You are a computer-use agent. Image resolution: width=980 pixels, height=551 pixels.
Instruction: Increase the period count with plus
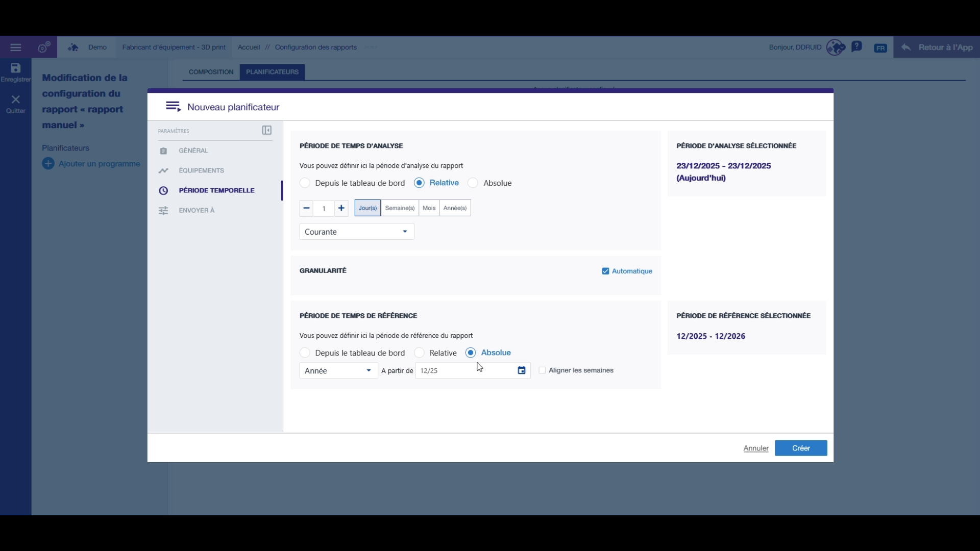point(341,208)
